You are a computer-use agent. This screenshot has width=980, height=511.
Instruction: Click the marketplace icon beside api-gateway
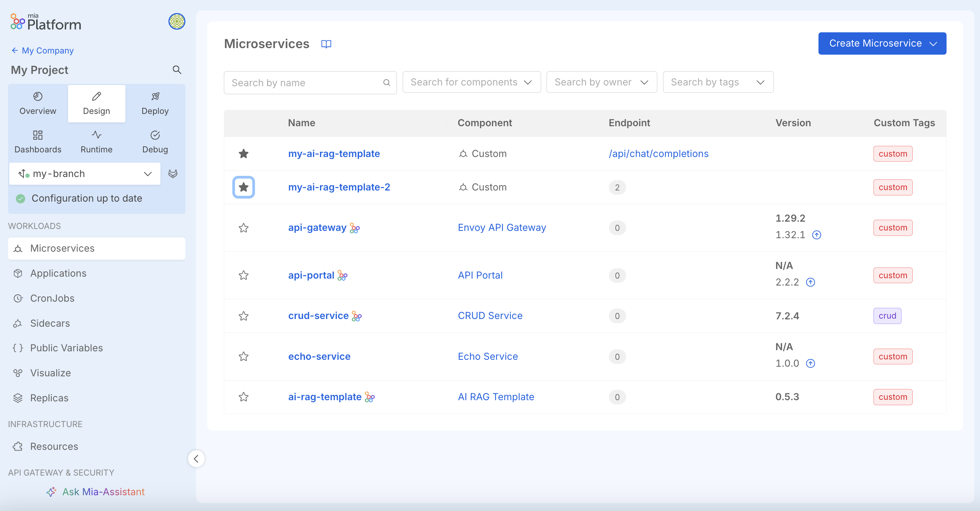coord(355,228)
